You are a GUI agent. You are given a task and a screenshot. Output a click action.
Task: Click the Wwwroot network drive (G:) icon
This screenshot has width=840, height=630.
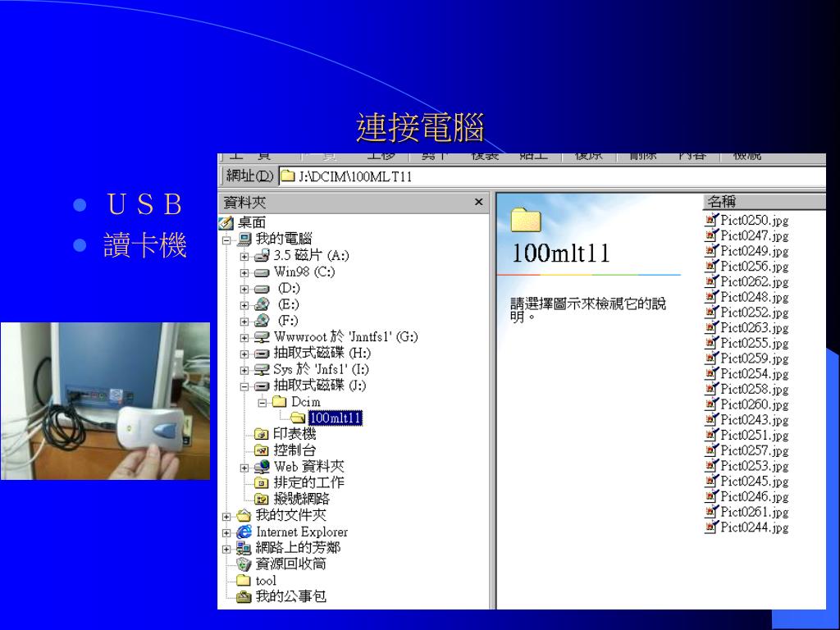pos(262,337)
